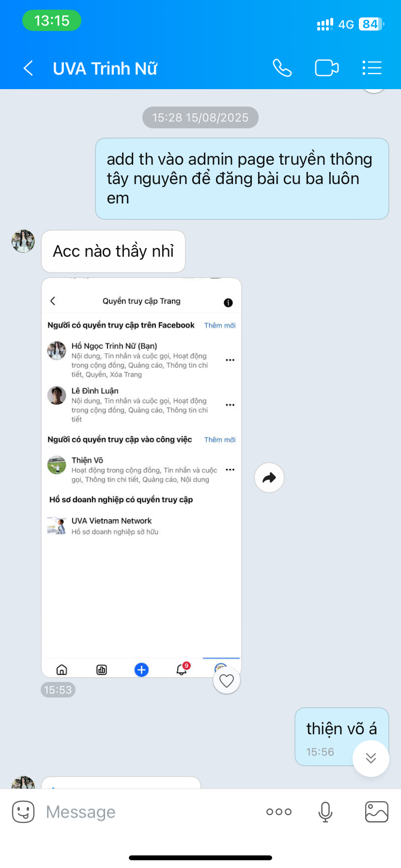Select the "thiện võ á" message bubble
Image resolution: width=401 pixels, height=868 pixels.
click(342, 737)
